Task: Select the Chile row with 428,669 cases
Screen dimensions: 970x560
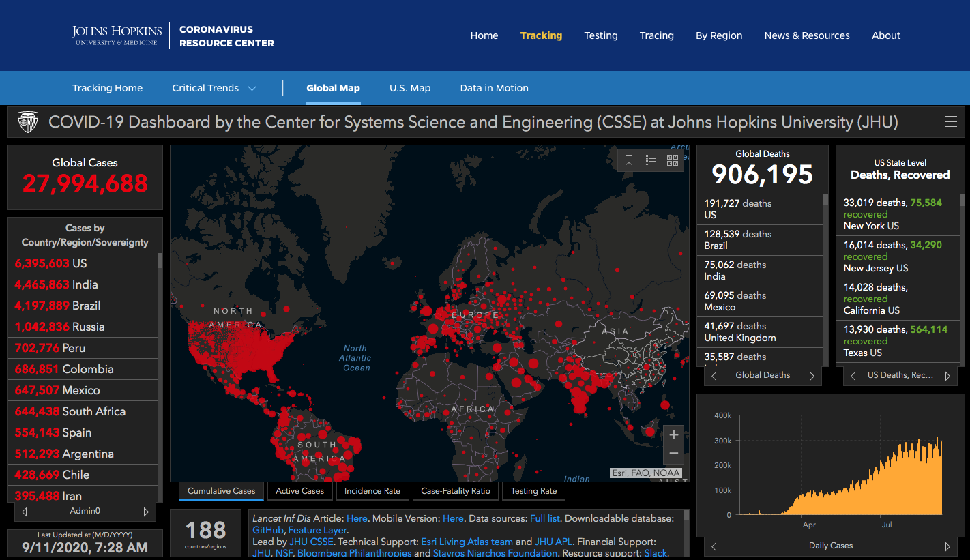Action: pyautogui.click(x=82, y=475)
